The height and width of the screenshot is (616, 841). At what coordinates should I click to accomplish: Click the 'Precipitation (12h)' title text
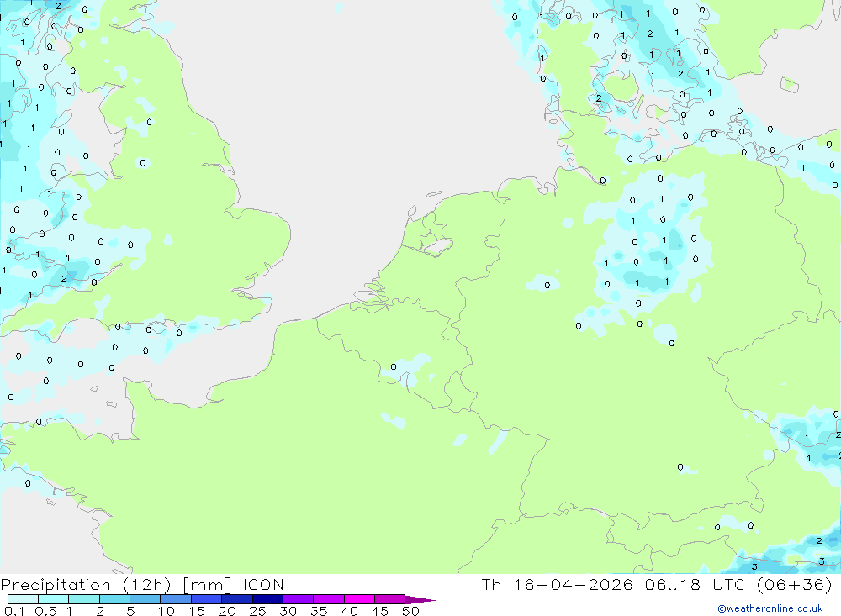pos(86,585)
